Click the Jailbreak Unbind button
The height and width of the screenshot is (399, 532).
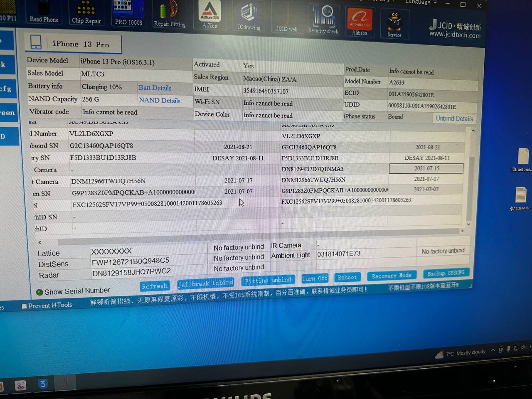(x=205, y=283)
